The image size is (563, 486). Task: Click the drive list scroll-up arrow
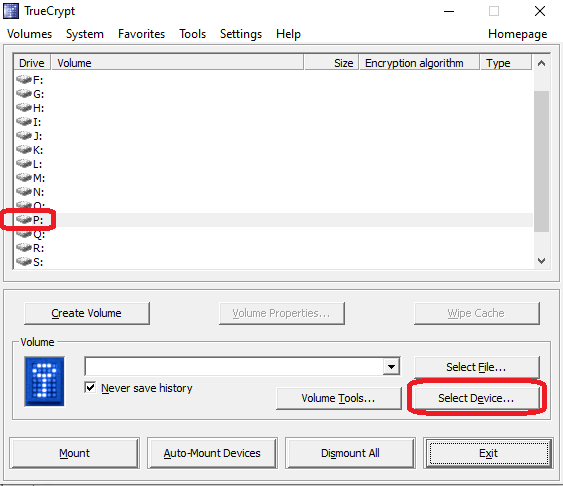(541, 64)
